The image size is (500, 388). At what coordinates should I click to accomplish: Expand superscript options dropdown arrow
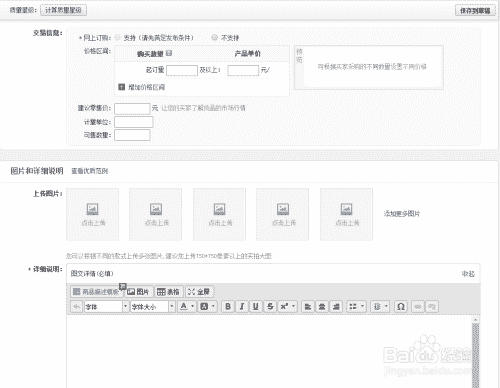pos(294,306)
